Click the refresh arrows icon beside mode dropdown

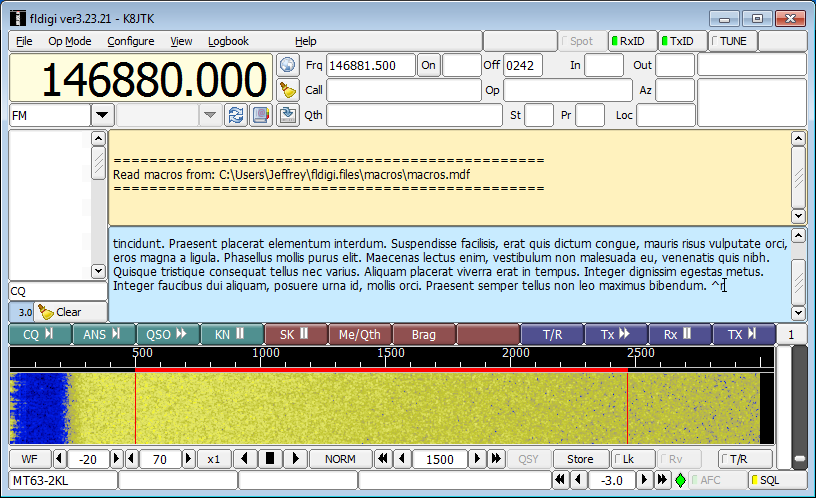[236, 115]
